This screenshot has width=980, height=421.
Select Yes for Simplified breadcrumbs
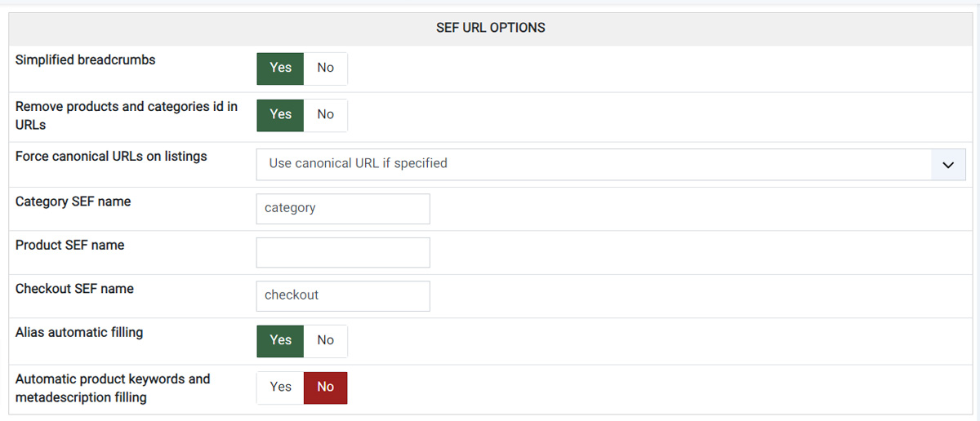280,69
